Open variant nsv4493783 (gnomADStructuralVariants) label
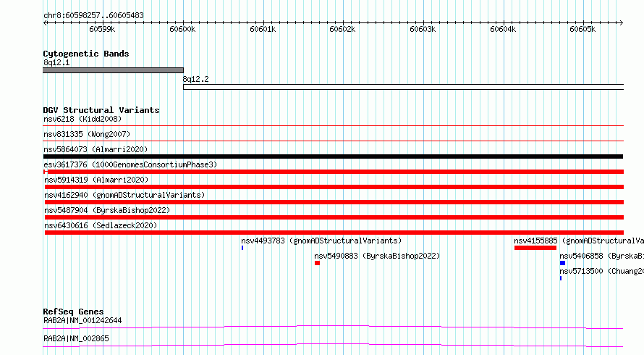 click(x=321, y=241)
